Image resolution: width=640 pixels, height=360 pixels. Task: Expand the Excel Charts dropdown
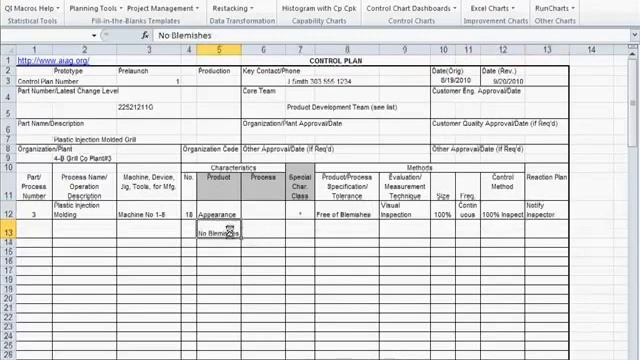click(x=492, y=8)
